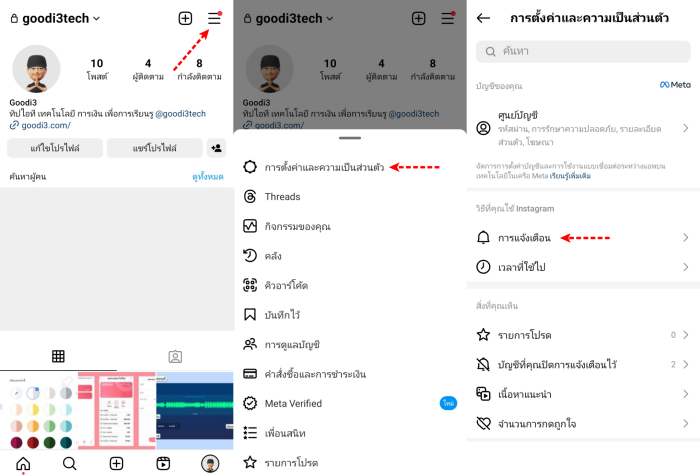
Task: Open the color palette post thumbnail
Action: [x=39, y=410]
